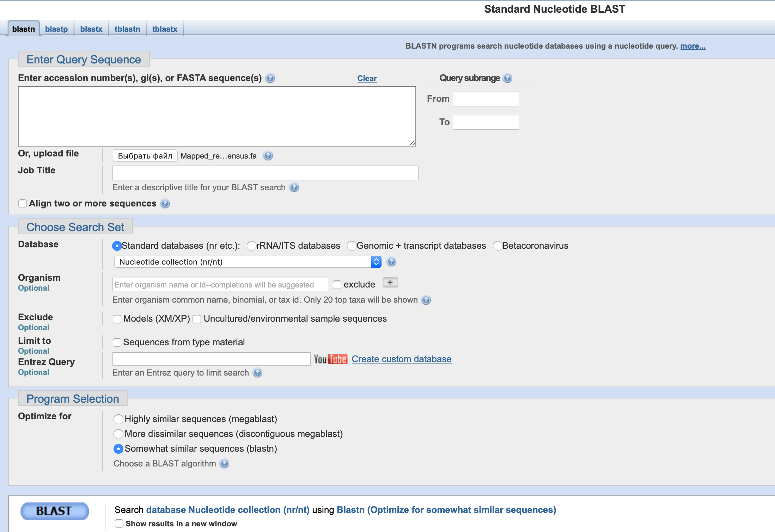
Task: Click the Job Title input field
Action: click(266, 173)
